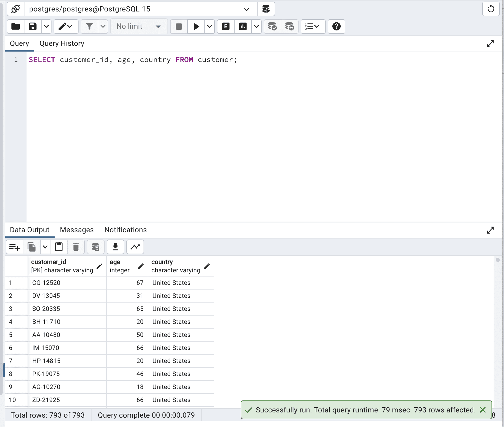Select the Add row icon in data output

tap(14, 247)
